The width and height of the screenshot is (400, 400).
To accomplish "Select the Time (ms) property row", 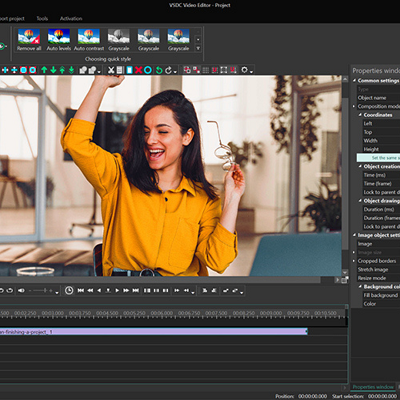I will [x=381, y=175].
